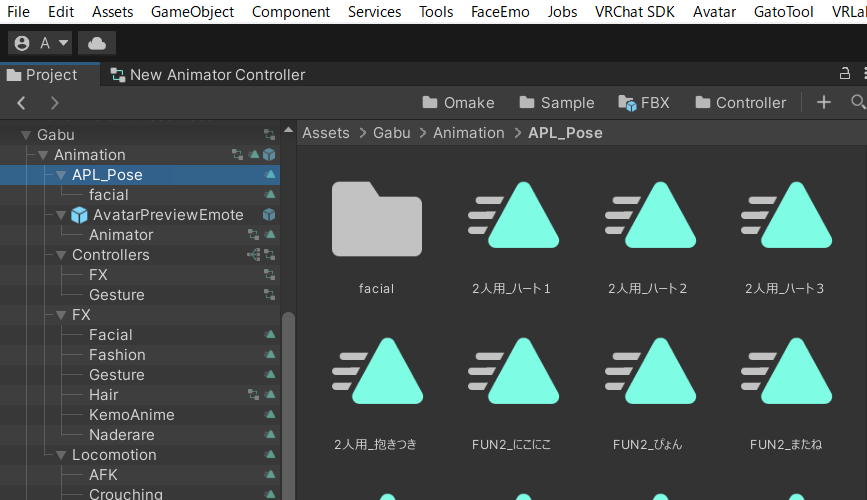Viewport: 867px width, 500px height.
Task: Open the Omake favorite folder
Action: 458,102
